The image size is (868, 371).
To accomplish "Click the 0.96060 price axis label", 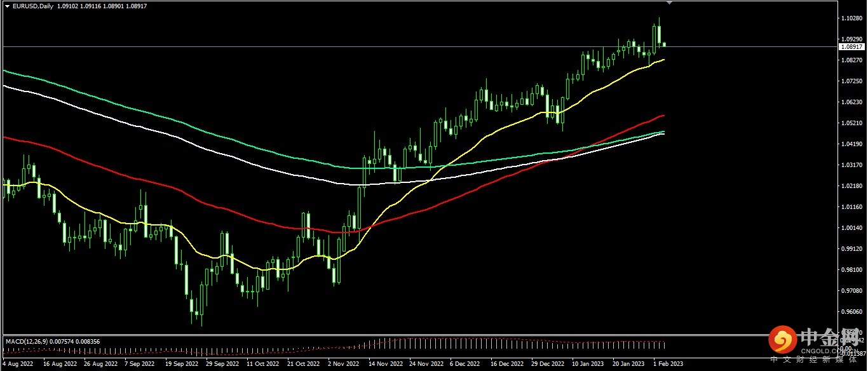I will [851, 312].
